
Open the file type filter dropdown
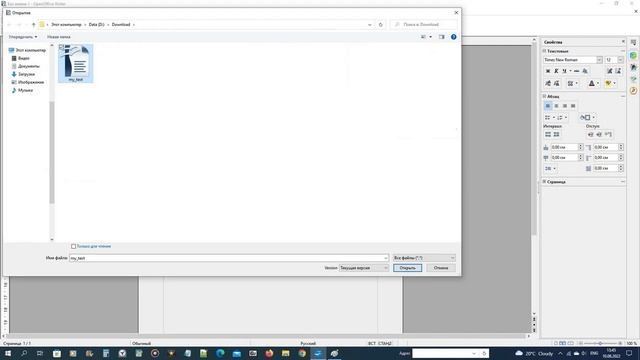point(424,258)
